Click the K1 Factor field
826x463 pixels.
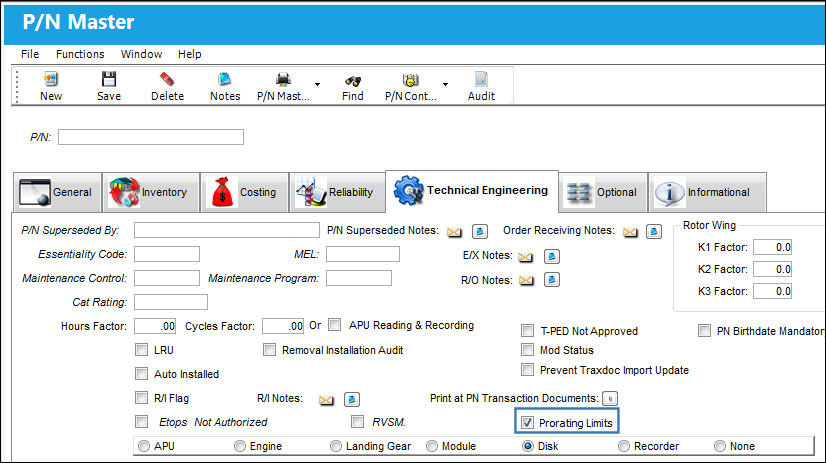[x=772, y=247]
